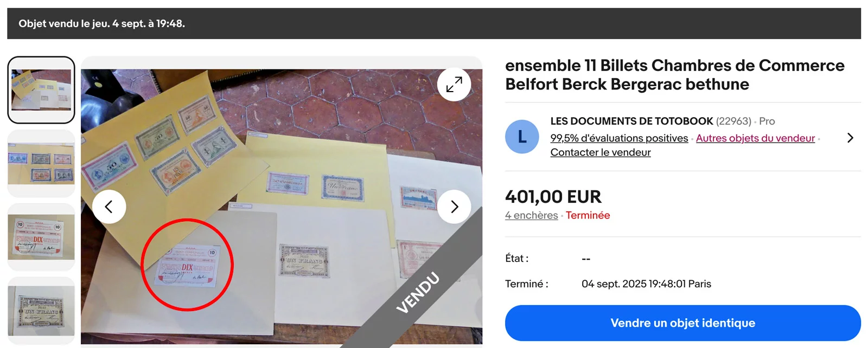Open Autres objets du vendeur link
Screen dimensions: 868x348
(x=755, y=138)
